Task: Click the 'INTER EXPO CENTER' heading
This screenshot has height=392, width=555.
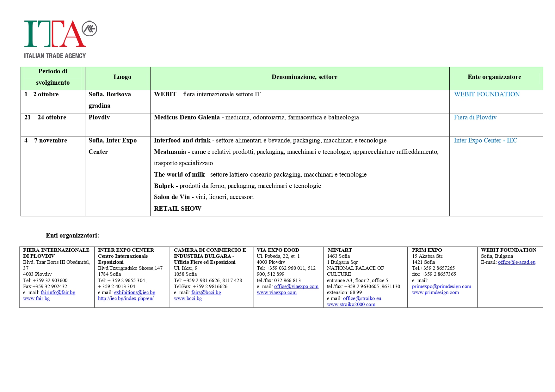Action: pos(126,250)
